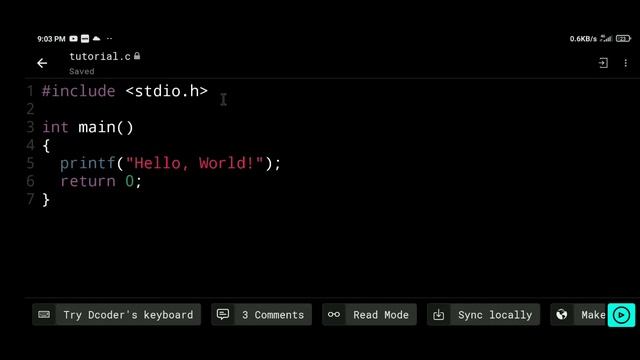Click line number 2 in gutter
640x360 pixels.
(x=30, y=109)
